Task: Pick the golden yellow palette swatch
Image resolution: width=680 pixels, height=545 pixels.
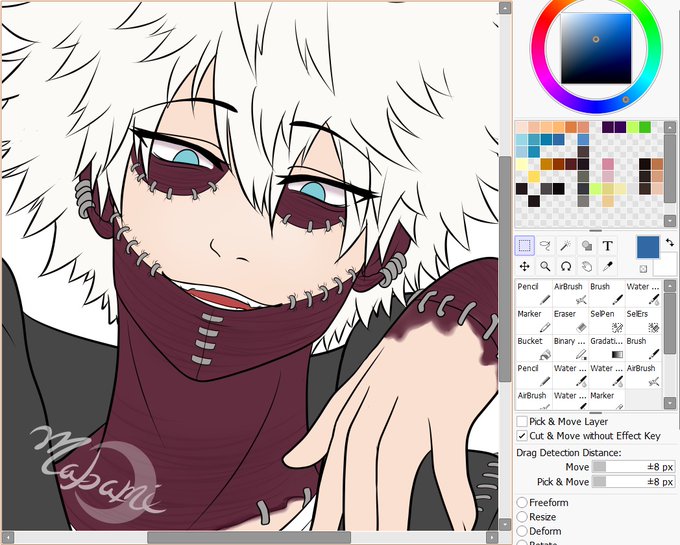Action: pyautogui.click(x=534, y=176)
